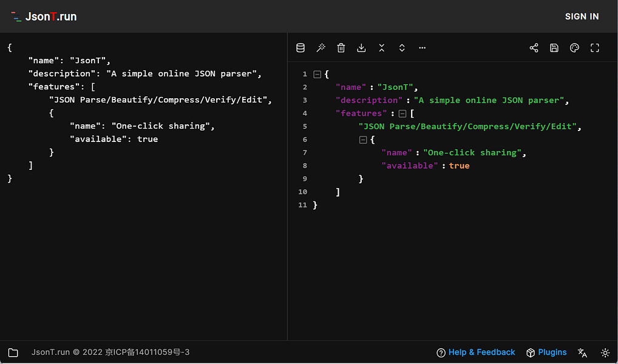
Task: Click the "JSON Parse/Beautify/Compress/Verify/Edit" parsed string
Action: (x=467, y=126)
